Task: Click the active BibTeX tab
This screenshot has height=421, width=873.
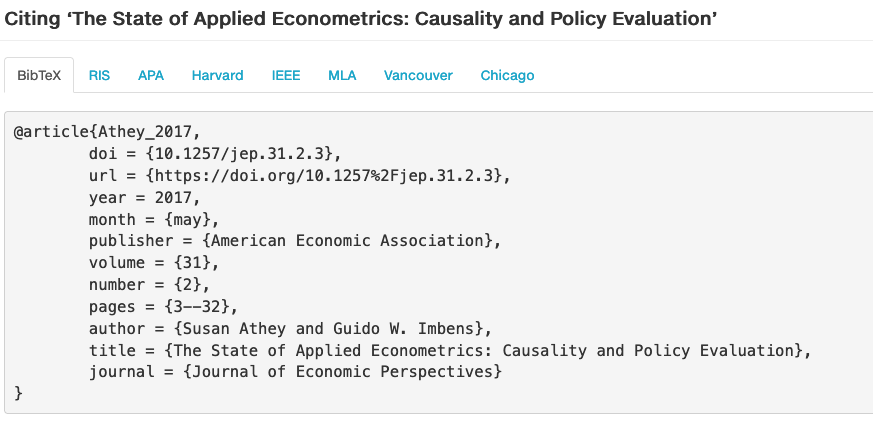Action: 39,75
